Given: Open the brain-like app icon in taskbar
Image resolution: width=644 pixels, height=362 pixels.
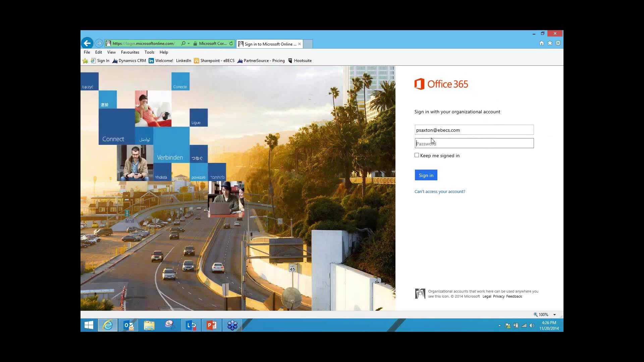Looking at the screenshot, I should (x=170, y=325).
